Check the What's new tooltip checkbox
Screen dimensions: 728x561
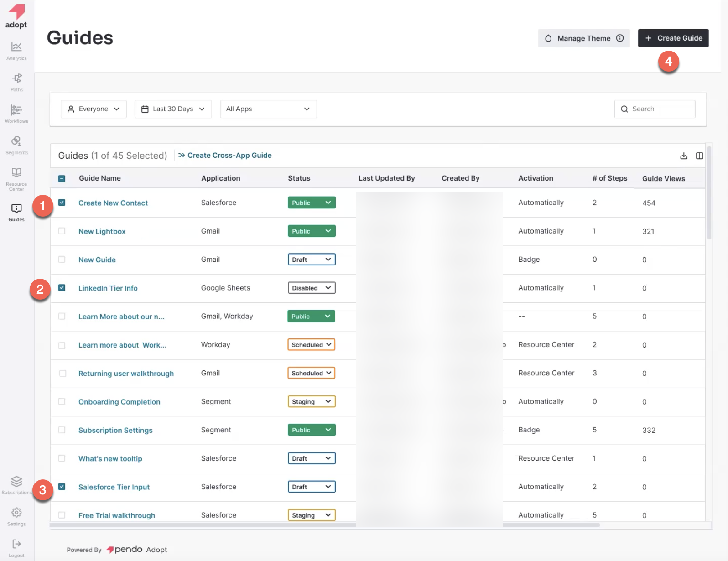point(62,458)
